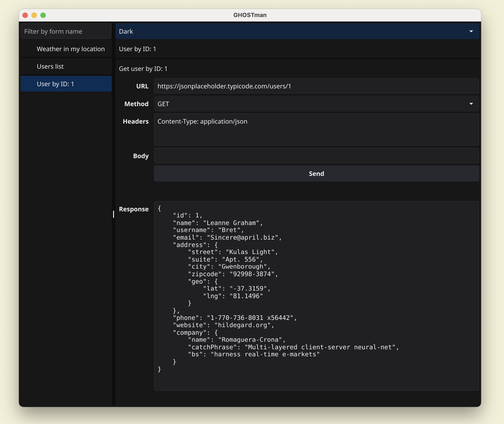Click the theme dropdown arrow icon
Image resolution: width=504 pixels, height=424 pixels.
pyautogui.click(x=471, y=31)
